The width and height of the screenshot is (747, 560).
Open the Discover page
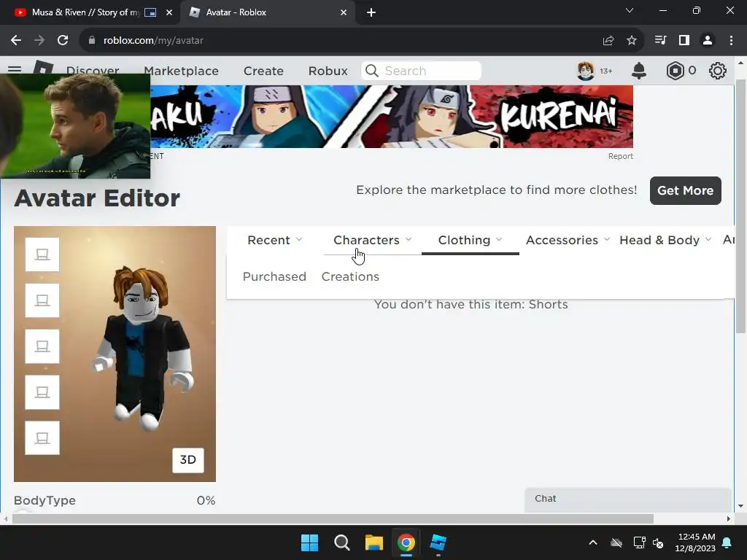point(93,71)
